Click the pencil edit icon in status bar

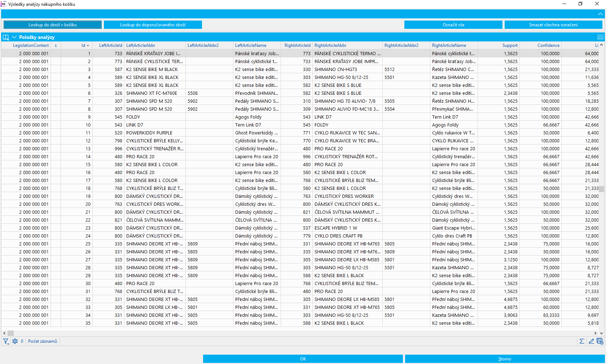click(591, 341)
